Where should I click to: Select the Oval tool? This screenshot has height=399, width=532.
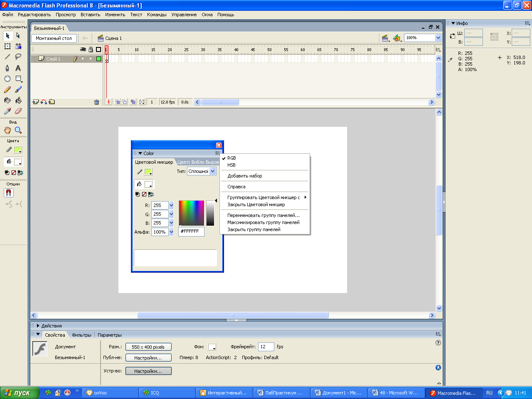tap(7, 79)
